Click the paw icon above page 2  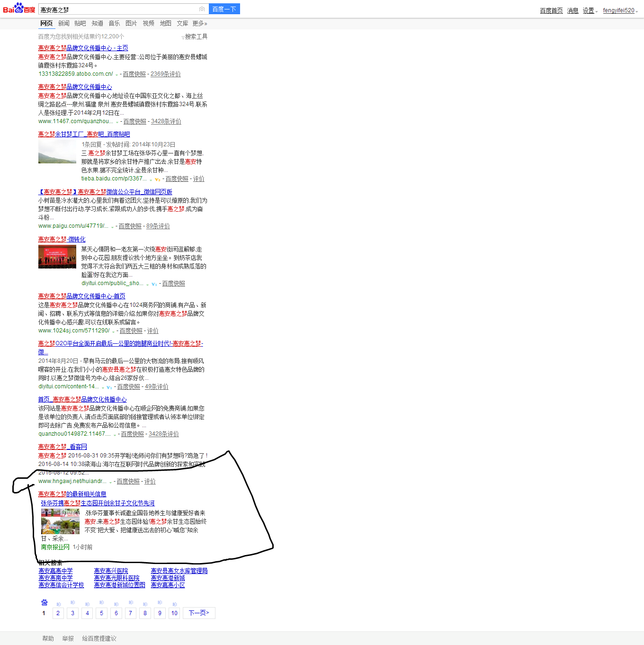[59, 604]
